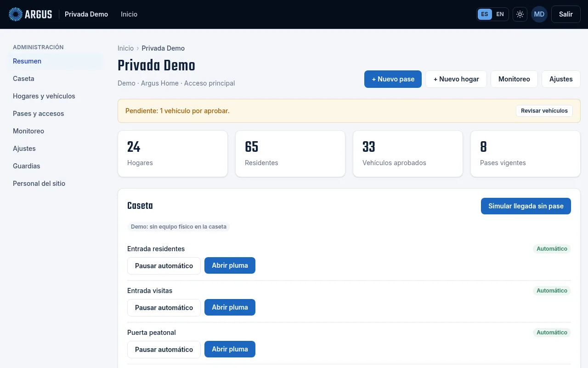Click the Salir button
The width and height of the screenshot is (588, 368).
click(566, 14)
